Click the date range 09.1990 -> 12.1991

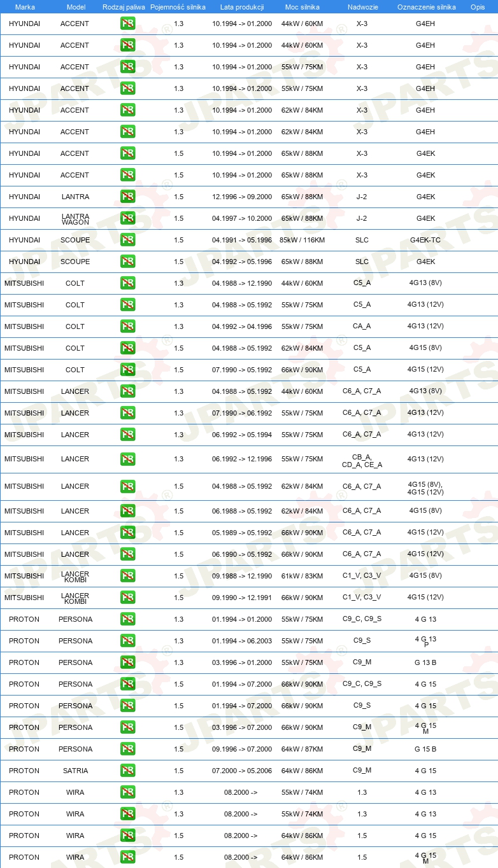(242, 598)
